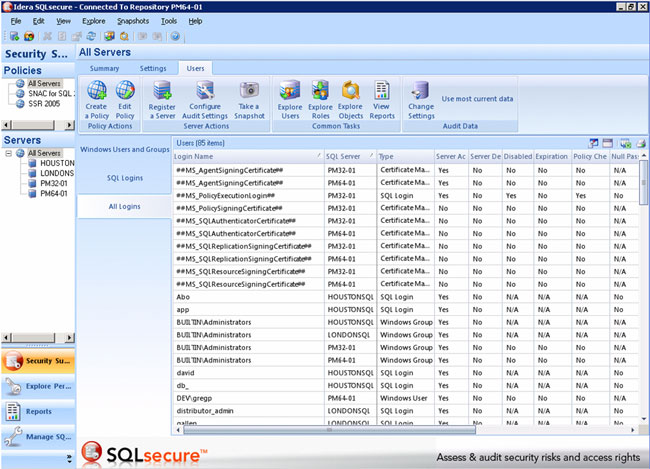The width and height of the screenshot is (650, 469).
Task: Expand navigation pane options chevron
Action: pyautogui.click(x=69, y=458)
